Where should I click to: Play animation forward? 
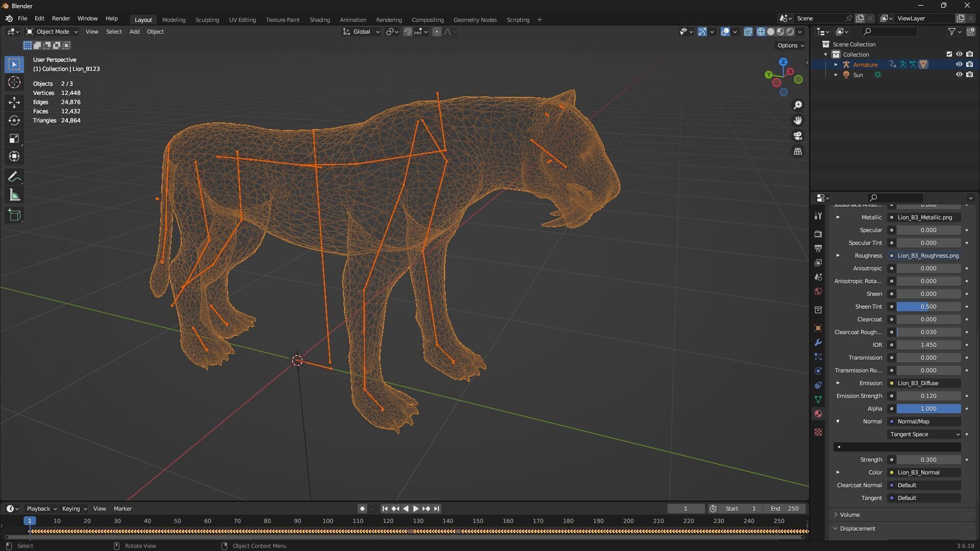click(415, 509)
